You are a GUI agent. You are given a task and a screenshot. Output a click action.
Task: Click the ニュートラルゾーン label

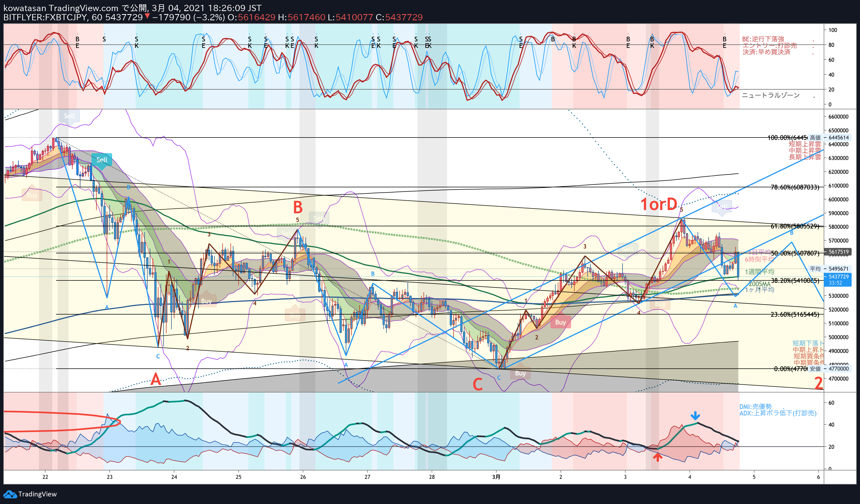point(771,95)
